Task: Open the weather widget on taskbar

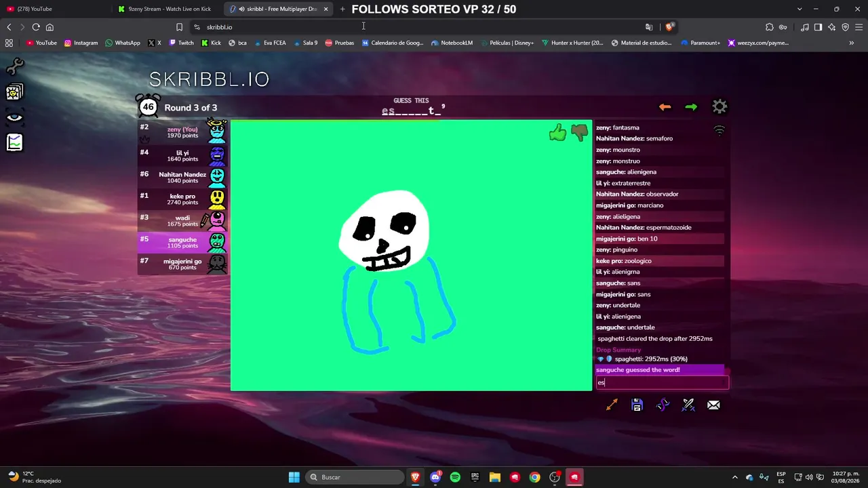Action: click(34, 477)
